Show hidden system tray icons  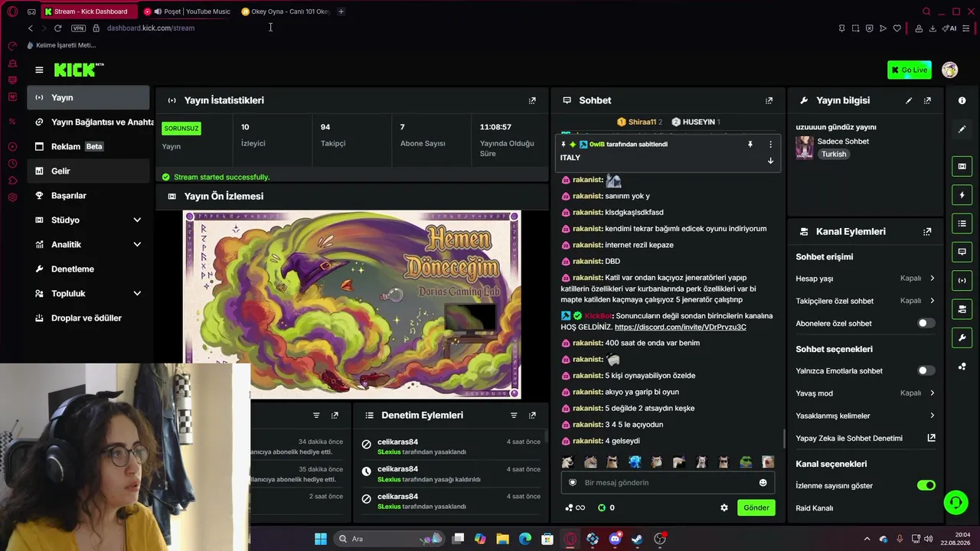pos(867,539)
